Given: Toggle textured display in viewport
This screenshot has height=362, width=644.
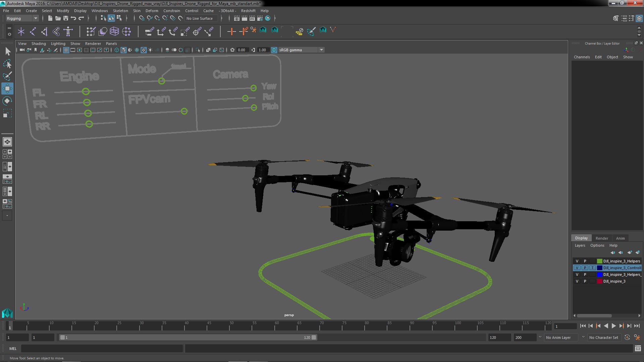Looking at the screenshot, I should point(144,50).
